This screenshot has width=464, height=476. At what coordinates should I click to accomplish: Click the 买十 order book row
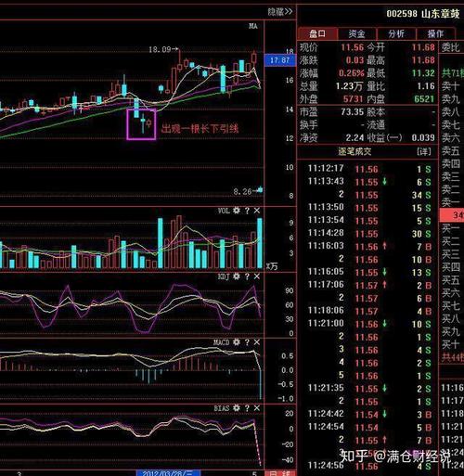pos(452,344)
